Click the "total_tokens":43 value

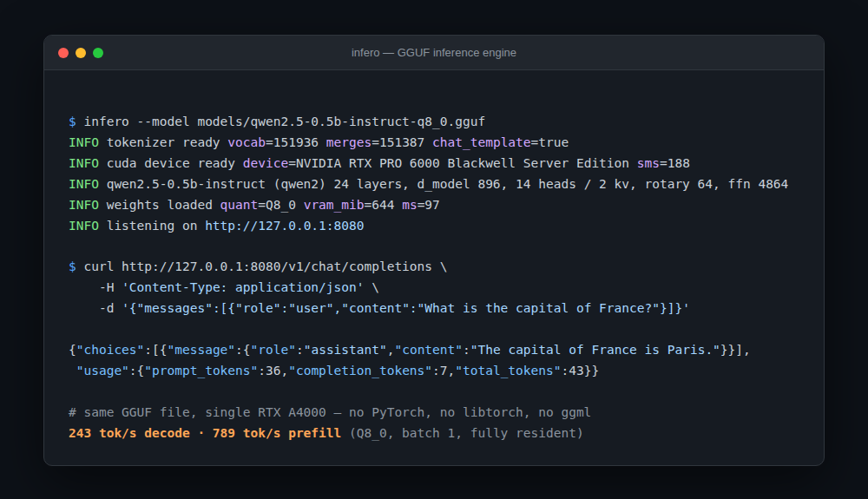pos(519,371)
